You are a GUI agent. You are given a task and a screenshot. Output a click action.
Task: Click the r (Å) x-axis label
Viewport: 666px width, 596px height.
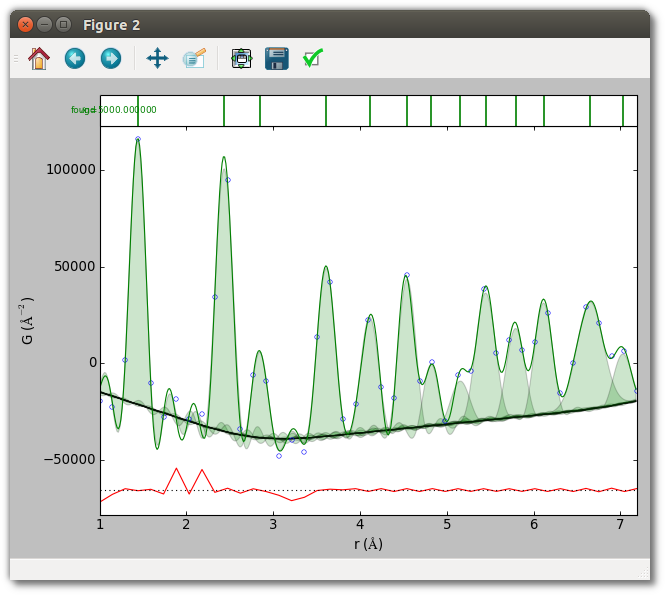(368, 544)
